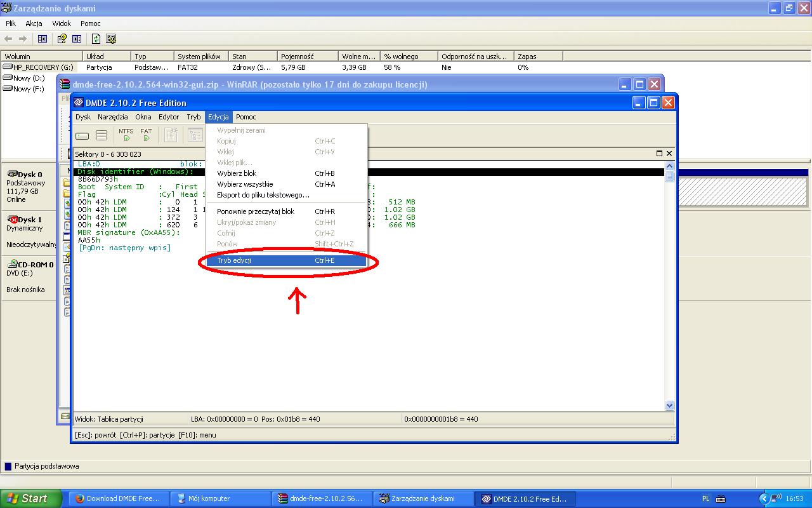
Task: Select CD-ROM 0 drive entry
Action: coord(29,277)
